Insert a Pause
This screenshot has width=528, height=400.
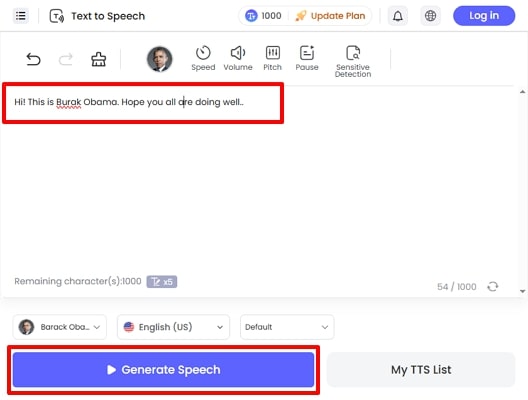pyautogui.click(x=307, y=58)
